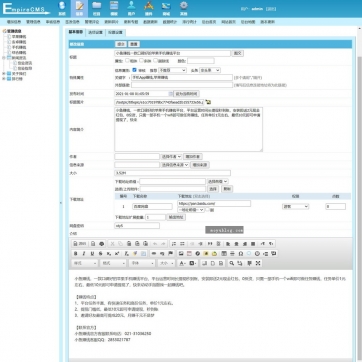Open the editor Font dropdown
Viewport: 362px width, 362px height.
click(x=142, y=263)
